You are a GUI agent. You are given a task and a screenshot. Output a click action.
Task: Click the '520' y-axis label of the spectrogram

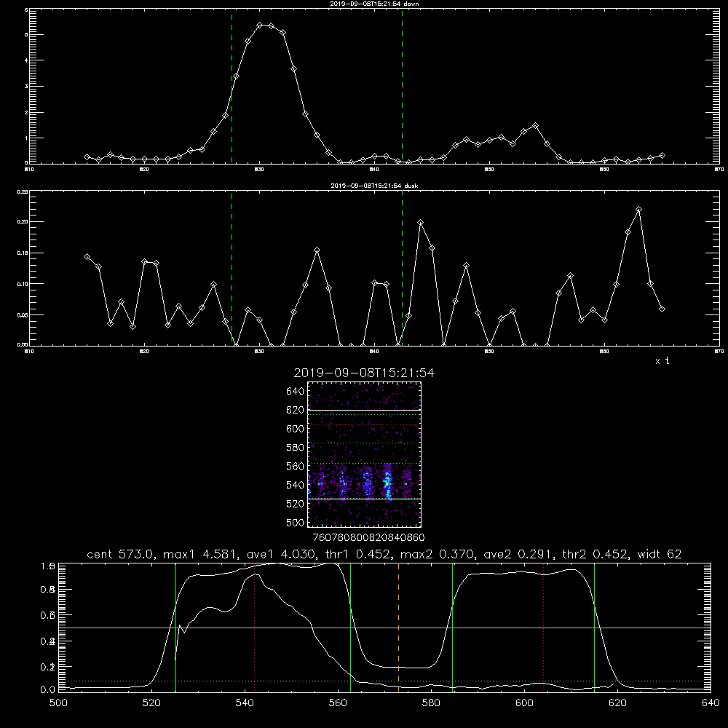[x=296, y=504]
